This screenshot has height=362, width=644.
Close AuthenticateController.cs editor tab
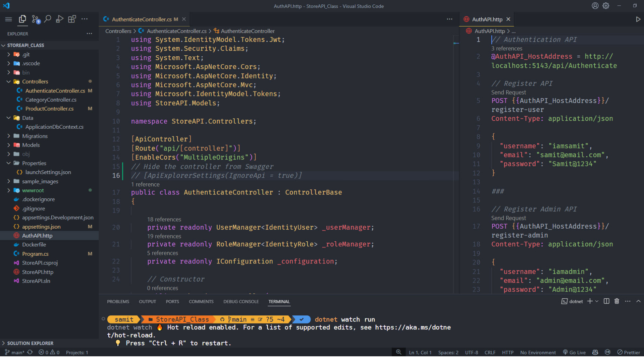184,19
